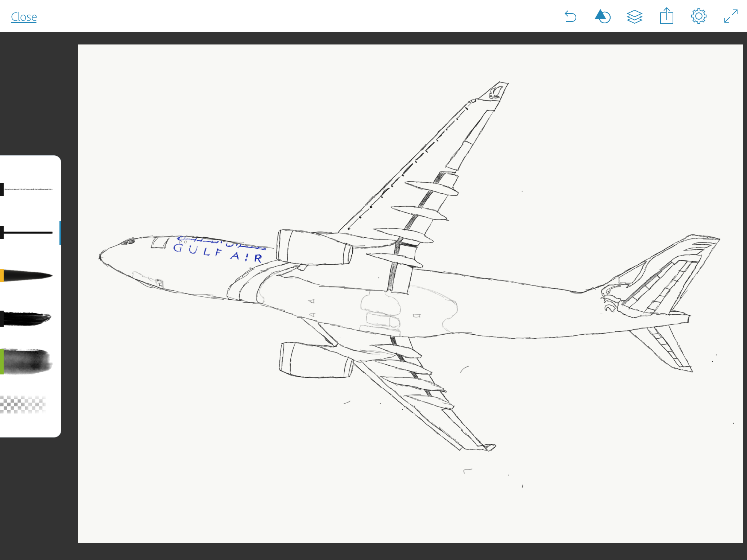Tap the undo arrow icon
Screen dimensions: 747x560
[x=570, y=17]
